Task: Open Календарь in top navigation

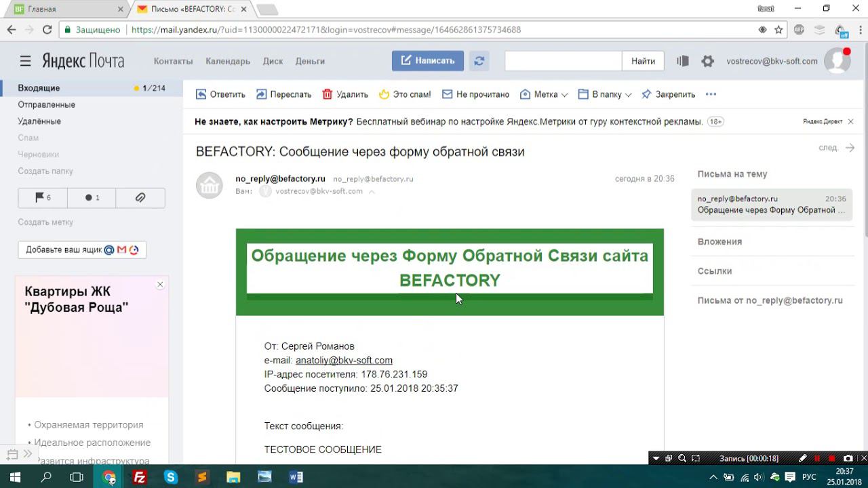Action: [228, 61]
